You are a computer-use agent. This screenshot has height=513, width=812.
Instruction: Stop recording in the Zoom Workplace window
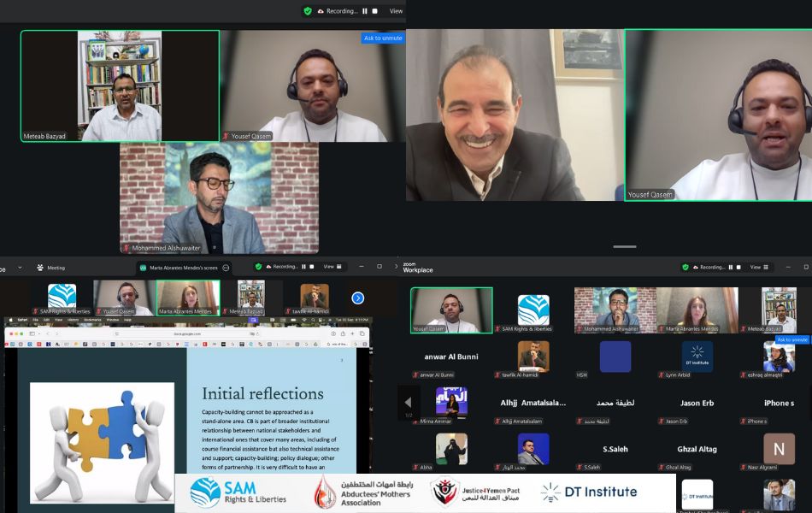(x=740, y=267)
